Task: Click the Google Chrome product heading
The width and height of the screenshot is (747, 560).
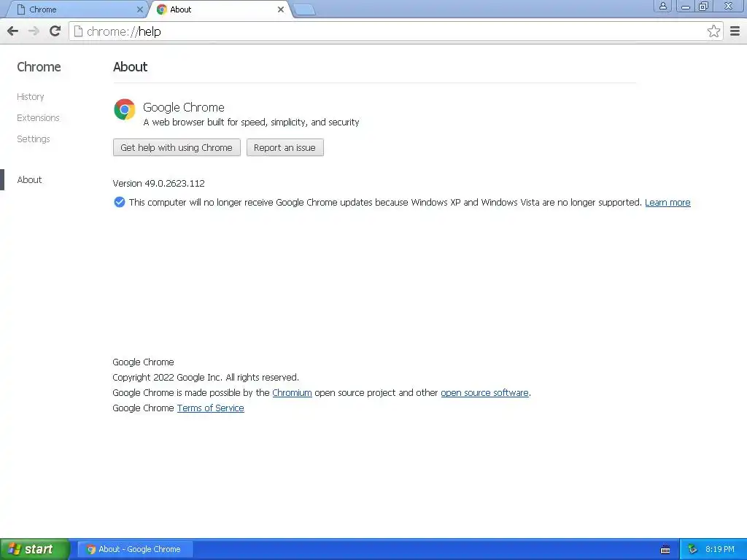Action: tap(183, 108)
